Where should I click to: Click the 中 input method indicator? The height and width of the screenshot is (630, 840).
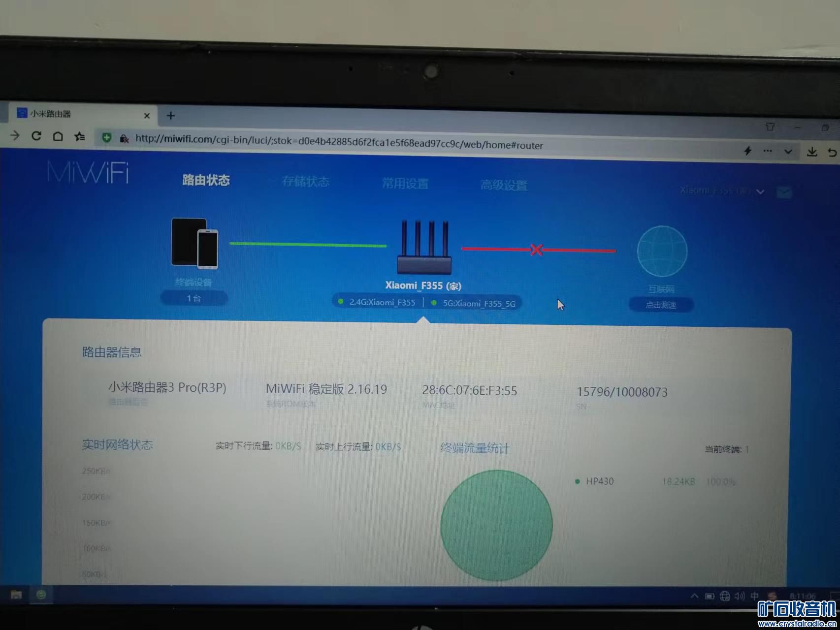[754, 597]
